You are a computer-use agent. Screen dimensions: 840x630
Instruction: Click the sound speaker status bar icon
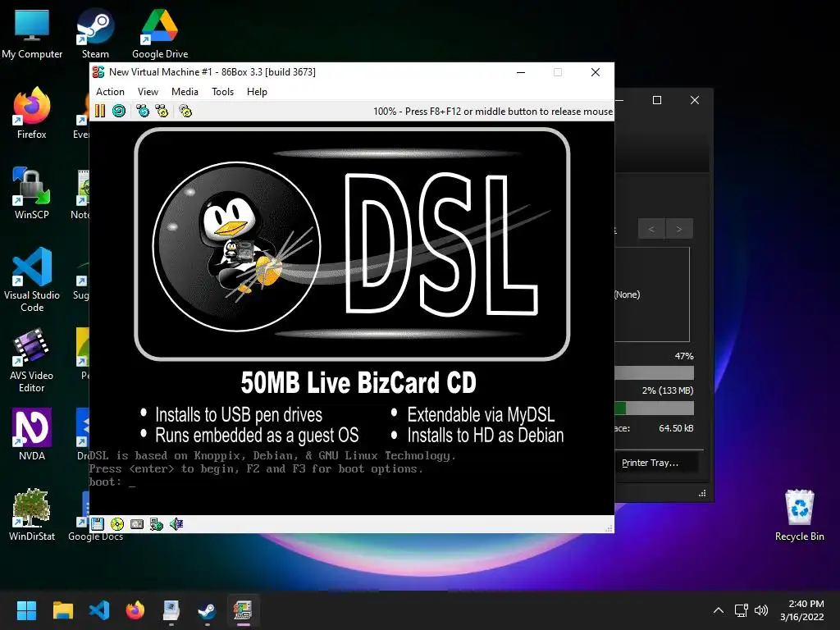(x=176, y=524)
